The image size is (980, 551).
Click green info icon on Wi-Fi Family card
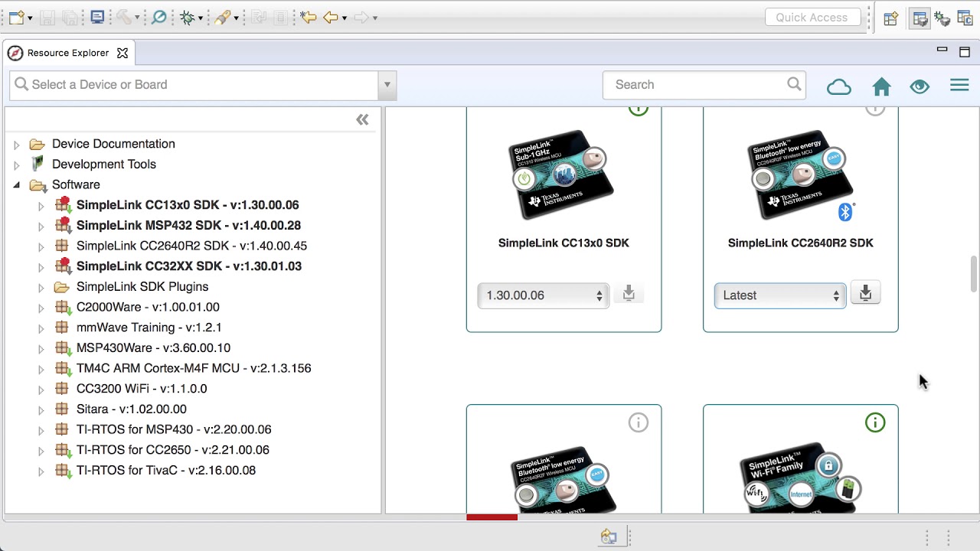tap(875, 422)
